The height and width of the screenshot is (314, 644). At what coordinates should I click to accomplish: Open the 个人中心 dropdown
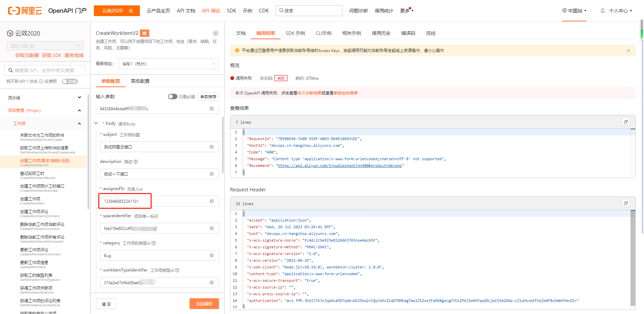(x=621, y=11)
